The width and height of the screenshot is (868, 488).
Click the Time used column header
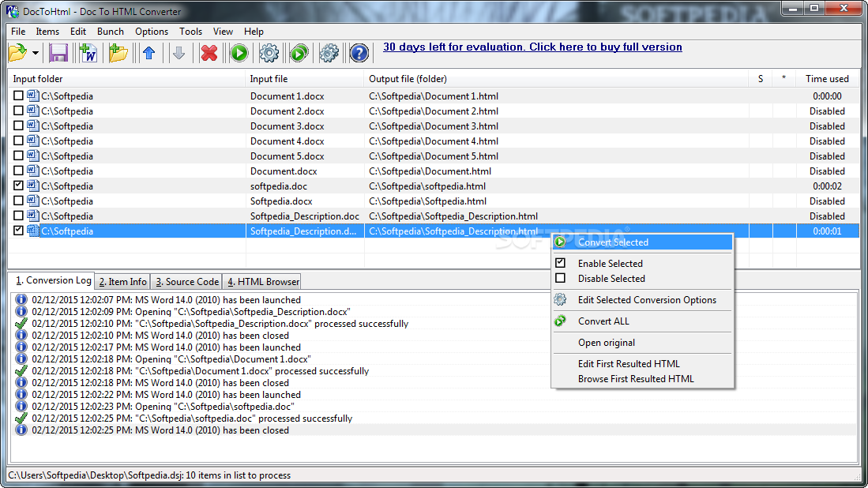pos(827,79)
